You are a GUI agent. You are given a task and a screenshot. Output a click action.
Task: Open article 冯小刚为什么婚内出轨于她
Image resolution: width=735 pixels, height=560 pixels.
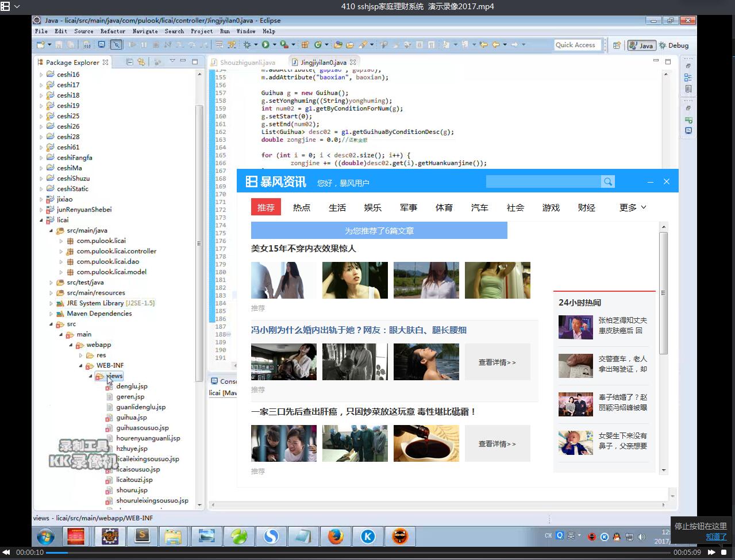click(x=359, y=330)
